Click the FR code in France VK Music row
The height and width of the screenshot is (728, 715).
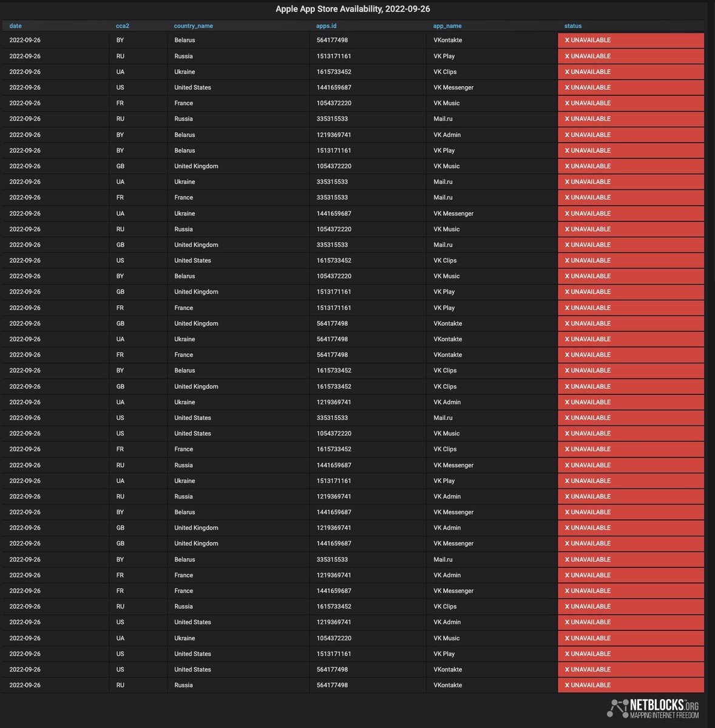120,103
